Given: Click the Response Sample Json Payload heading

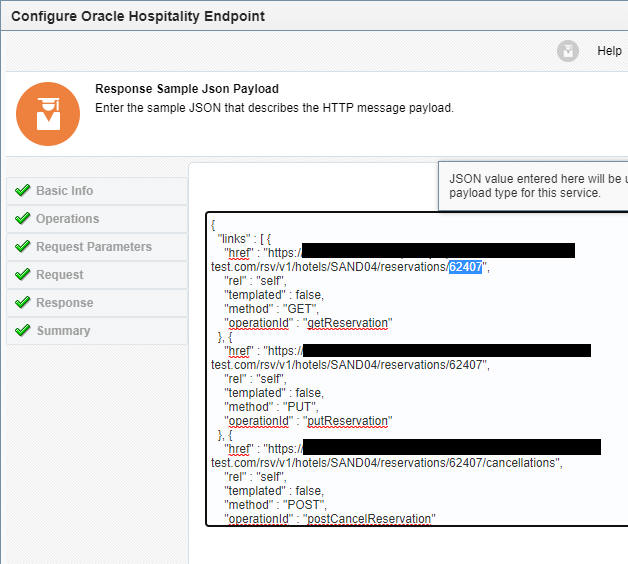Looking at the screenshot, I should pyautogui.click(x=187, y=89).
